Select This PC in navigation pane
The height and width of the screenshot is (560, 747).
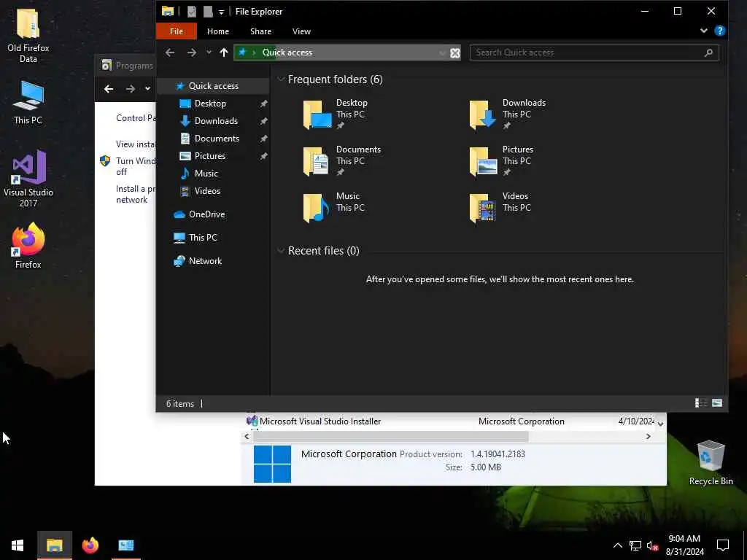click(x=203, y=238)
